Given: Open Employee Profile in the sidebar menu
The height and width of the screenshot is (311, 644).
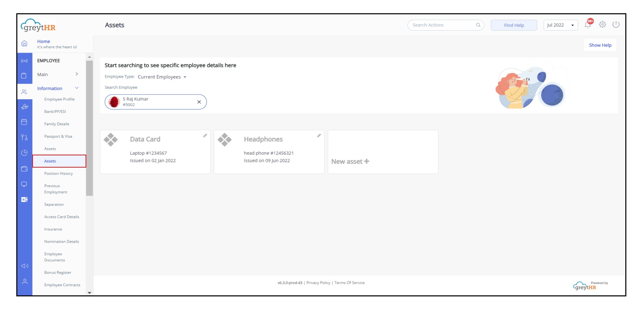Looking at the screenshot, I should 59,99.
